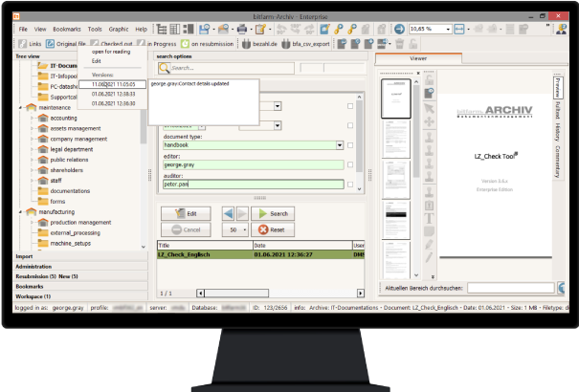
Task: Open the document type handbook dropdown
Action: point(340,145)
